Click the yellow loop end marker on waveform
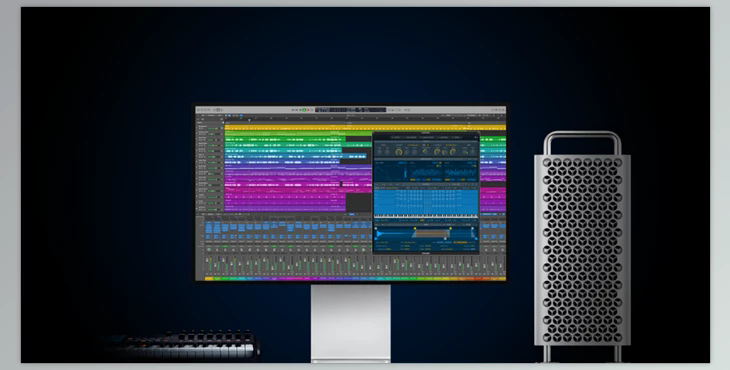Screen dimensions: 730x370 point(450,229)
